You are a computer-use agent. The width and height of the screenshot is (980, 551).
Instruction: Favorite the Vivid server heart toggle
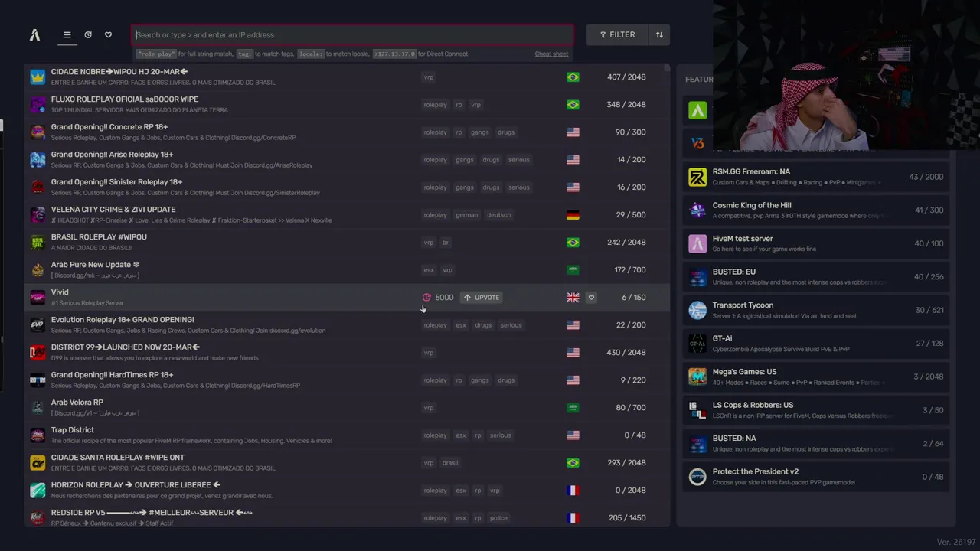pyautogui.click(x=591, y=298)
